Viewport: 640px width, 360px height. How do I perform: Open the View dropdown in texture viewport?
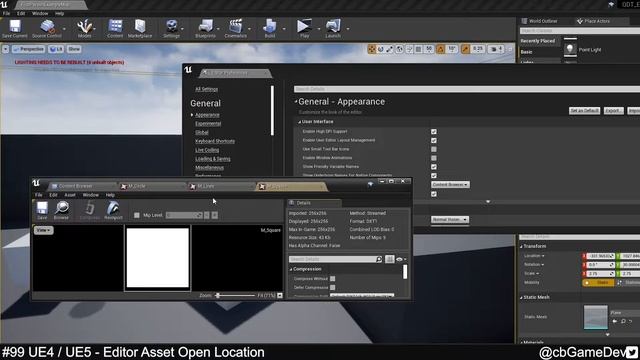pyautogui.click(x=43, y=230)
